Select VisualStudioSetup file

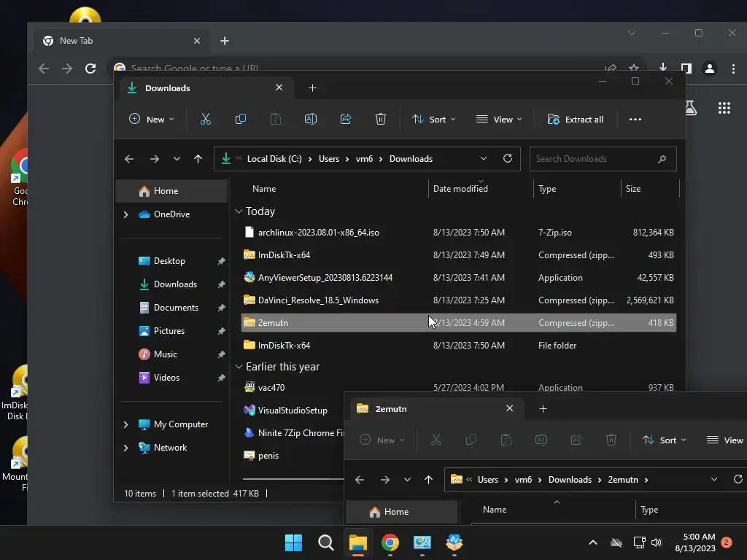pos(293,410)
